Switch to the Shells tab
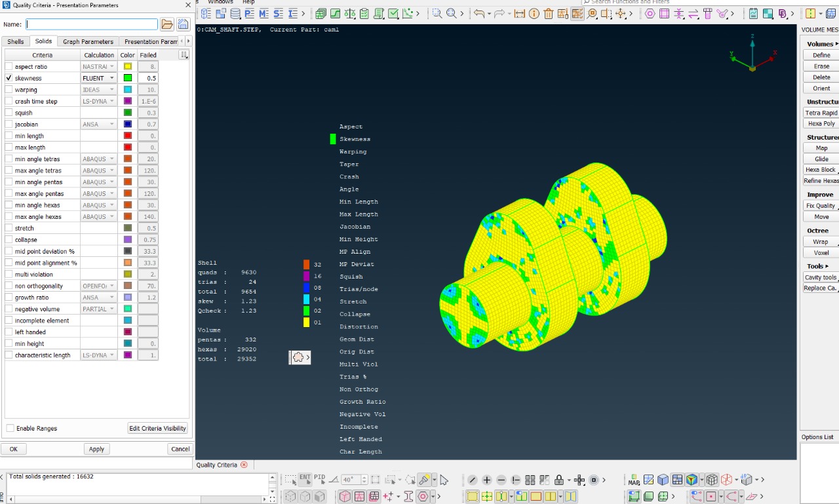Viewport: 839px width, 504px height. point(15,41)
